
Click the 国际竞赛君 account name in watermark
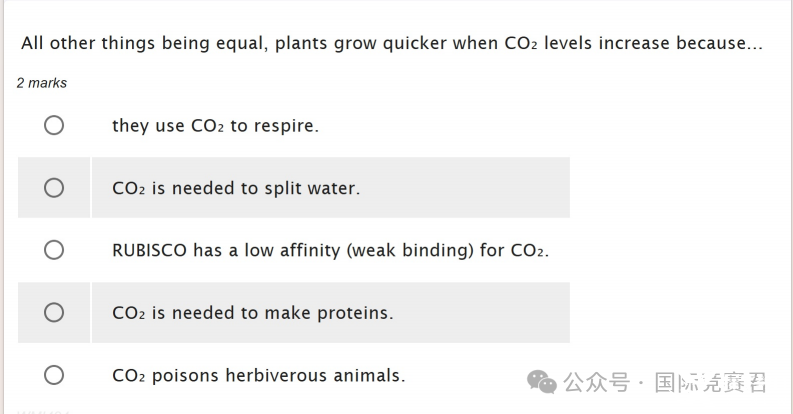tap(710, 382)
